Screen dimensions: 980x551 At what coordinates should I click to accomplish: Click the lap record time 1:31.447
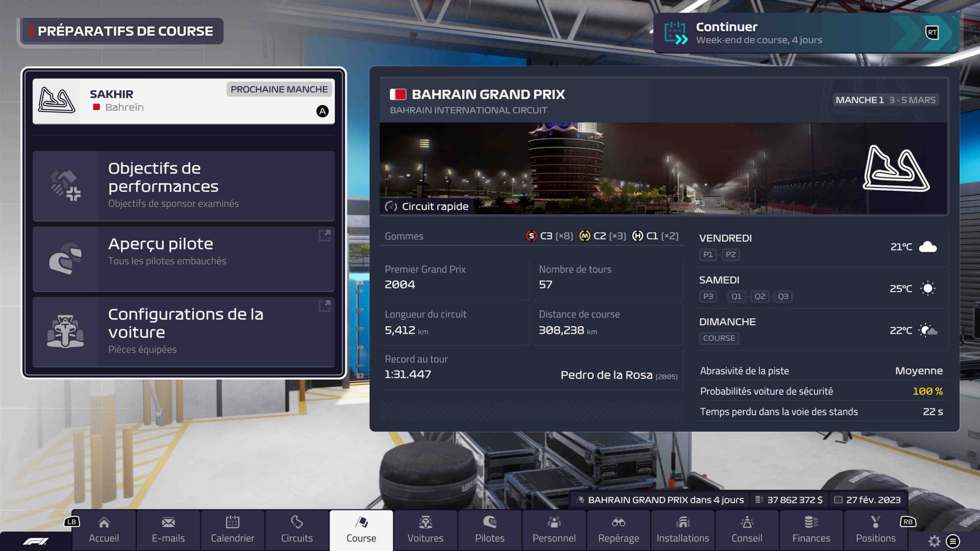tap(408, 374)
